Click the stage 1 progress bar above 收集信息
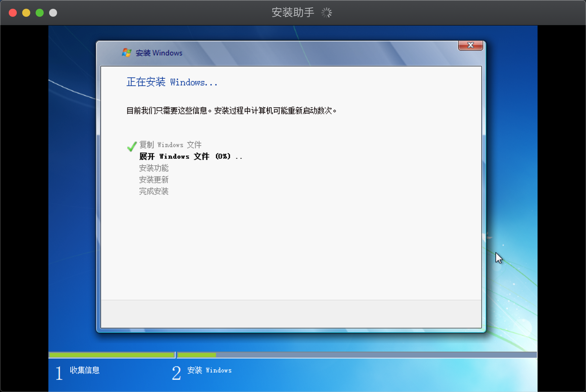586x392 pixels. (112, 355)
